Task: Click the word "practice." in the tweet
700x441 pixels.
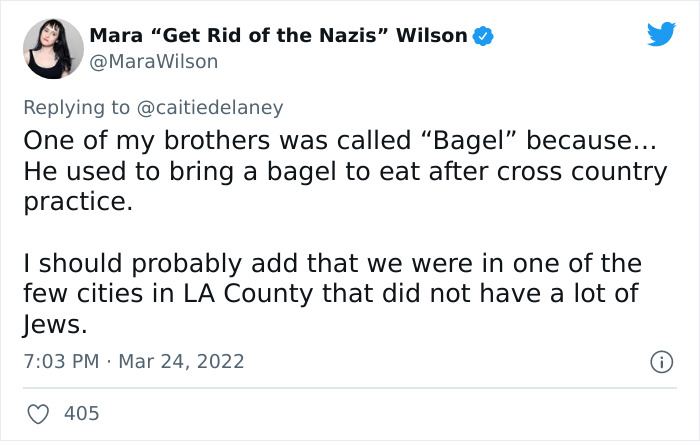Action: [x=74, y=202]
